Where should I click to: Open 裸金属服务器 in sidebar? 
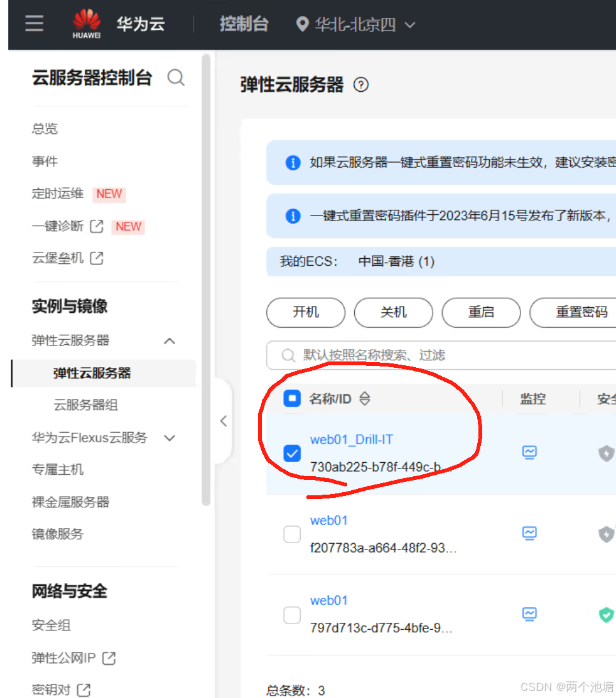click(x=71, y=502)
